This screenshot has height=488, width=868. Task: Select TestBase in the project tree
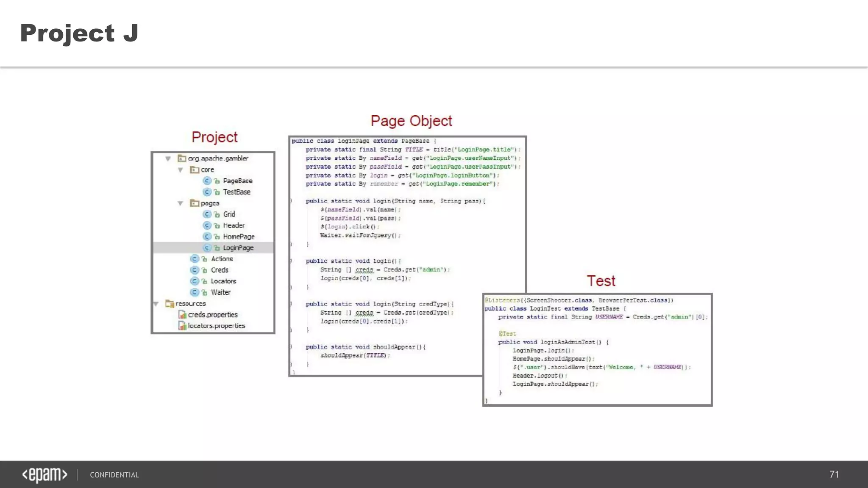pyautogui.click(x=236, y=192)
